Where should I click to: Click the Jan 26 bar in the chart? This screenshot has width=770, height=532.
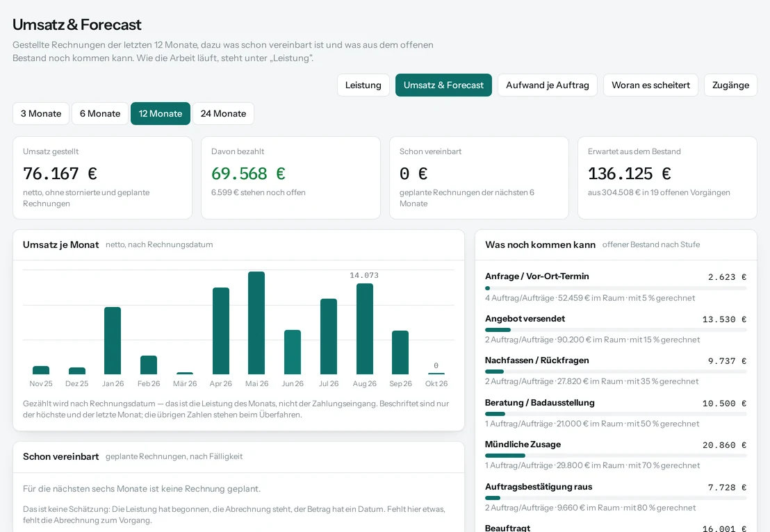pyautogui.click(x=113, y=340)
